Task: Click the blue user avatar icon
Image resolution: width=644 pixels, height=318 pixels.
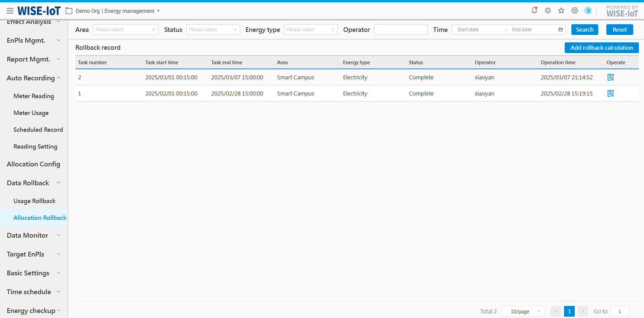Action: pyautogui.click(x=588, y=10)
